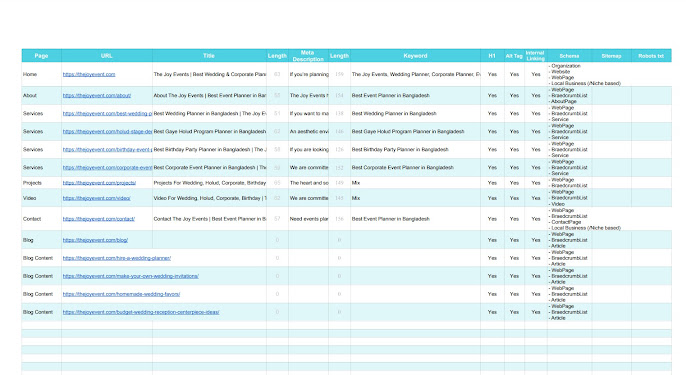Open the thejoyevent.com/about/ link
Image resolution: width=686 pixels, height=375 pixels.
click(x=97, y=95)
